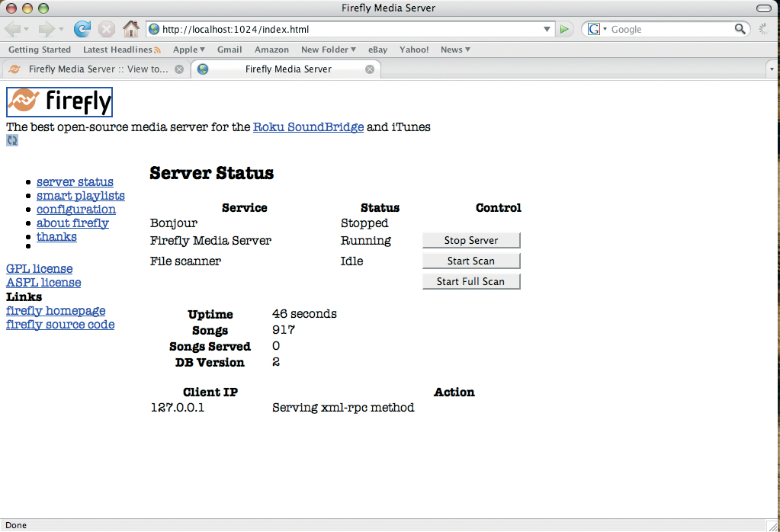Click the 'Server Status' heading
The width and height of the screenshot is (780, 532).
(212, 173)
